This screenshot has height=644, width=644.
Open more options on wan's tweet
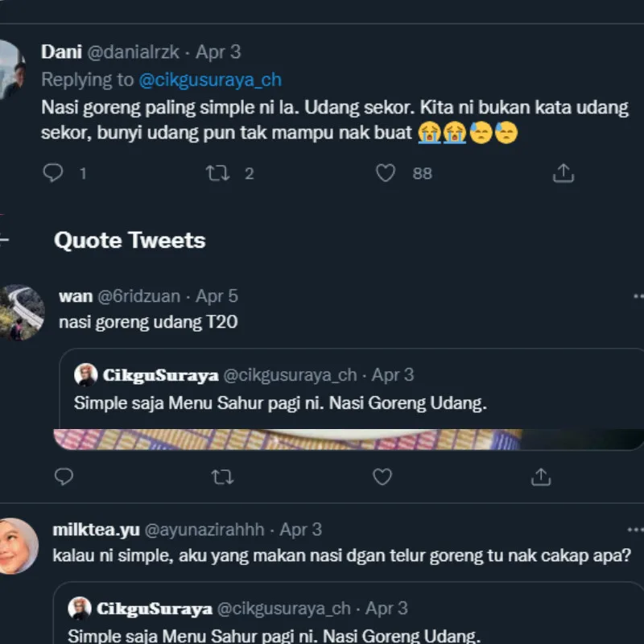coord(636,296)
